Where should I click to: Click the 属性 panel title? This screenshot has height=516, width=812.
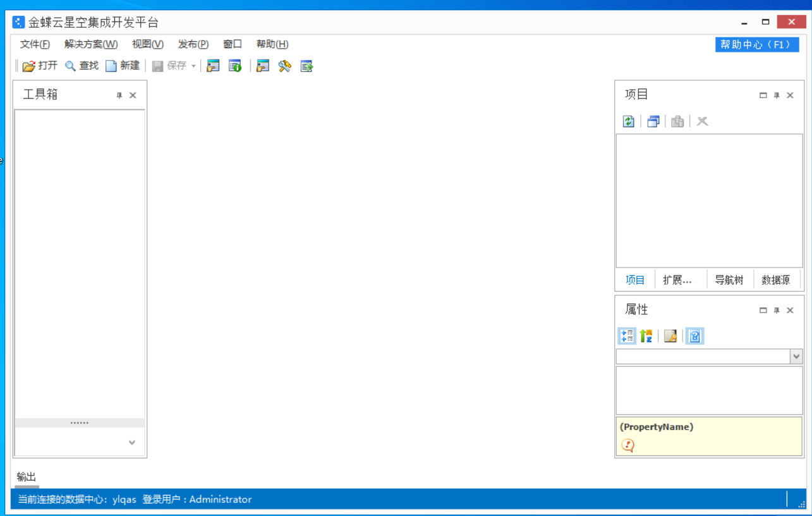tap(636, 309)
